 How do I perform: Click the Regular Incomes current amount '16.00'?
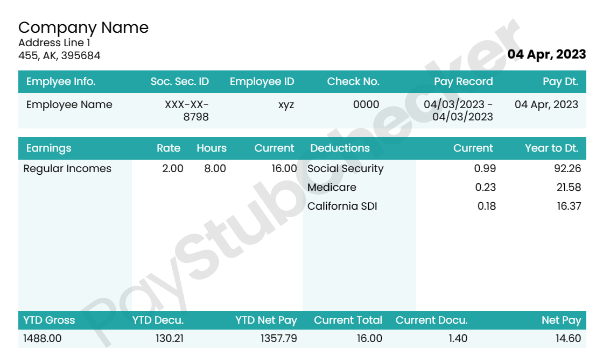click(x=284, y=169)
